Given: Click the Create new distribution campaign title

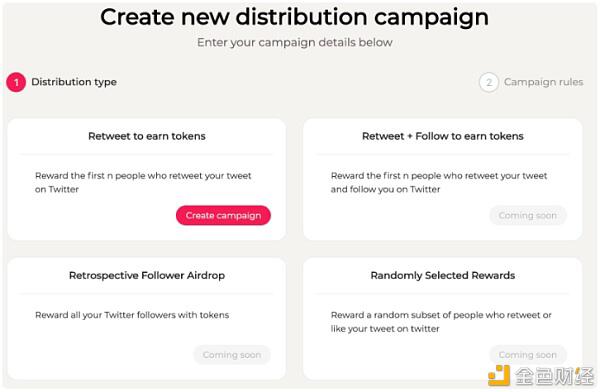Looking at the screenshot, I should click(294, 17).
